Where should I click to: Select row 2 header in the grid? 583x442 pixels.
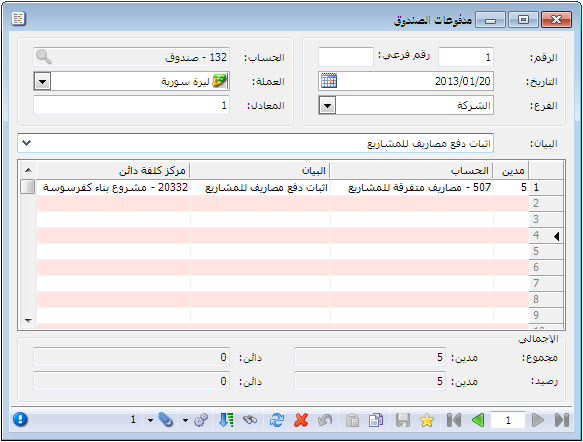click(x=545, y=203)
